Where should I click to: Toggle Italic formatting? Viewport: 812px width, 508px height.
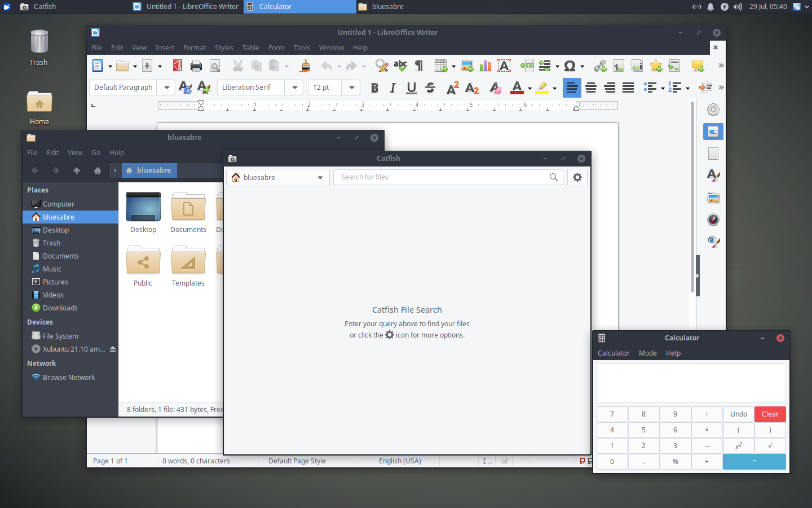[393, 88]
